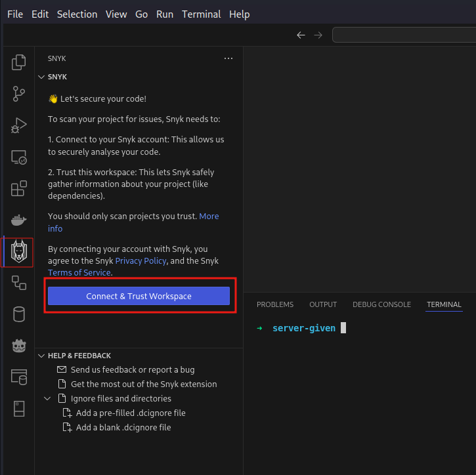This screenshot has width=476, height=475.
Task: Open the Terminal menu
Action: [202, 14]
